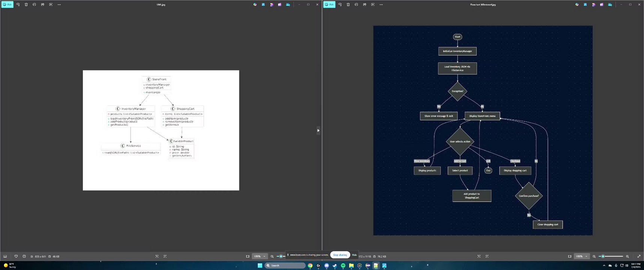The image size is (644, 270).
Task: Rotate the image in UML.jpg window
Action: (18, 4)
